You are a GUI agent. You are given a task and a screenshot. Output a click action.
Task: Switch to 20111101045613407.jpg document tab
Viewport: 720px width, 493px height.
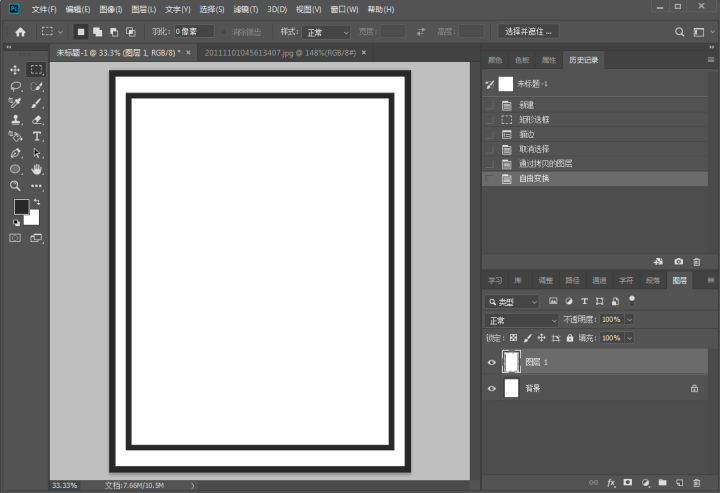click(x=280, y=53)
